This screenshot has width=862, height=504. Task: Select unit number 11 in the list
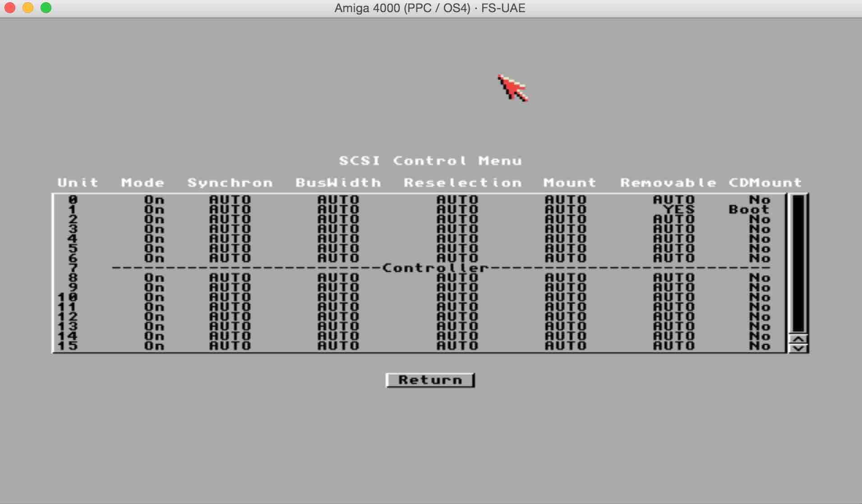click(68, 307)
